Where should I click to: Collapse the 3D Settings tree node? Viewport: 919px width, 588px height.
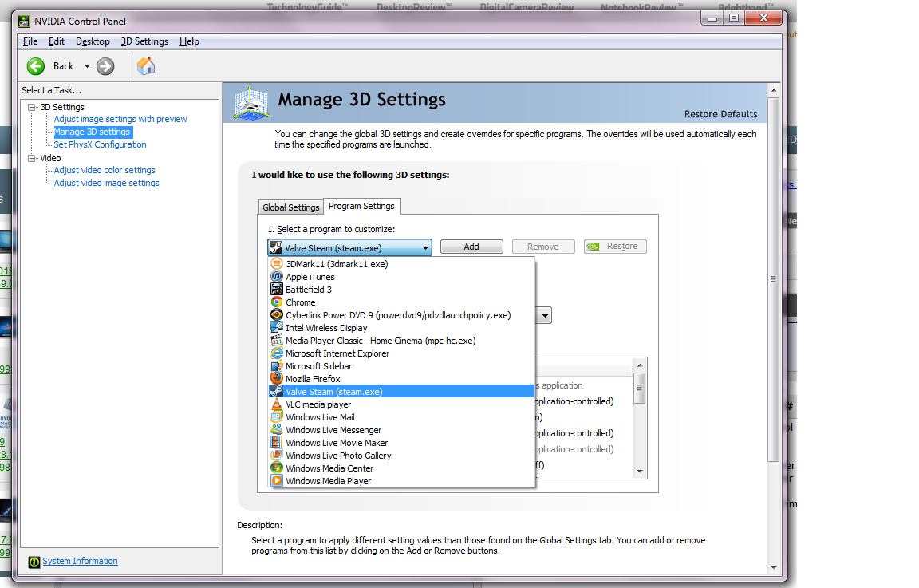click(32, 107)
